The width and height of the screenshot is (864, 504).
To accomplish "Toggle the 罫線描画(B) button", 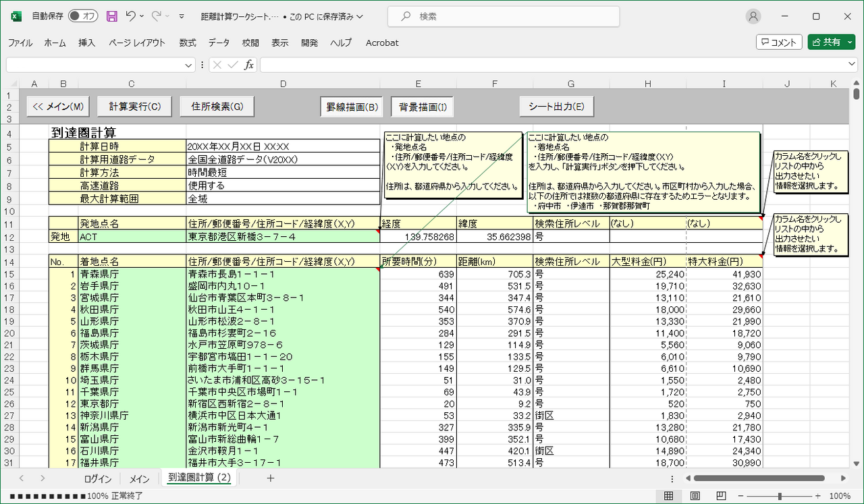I will click(x=352, y=107).
